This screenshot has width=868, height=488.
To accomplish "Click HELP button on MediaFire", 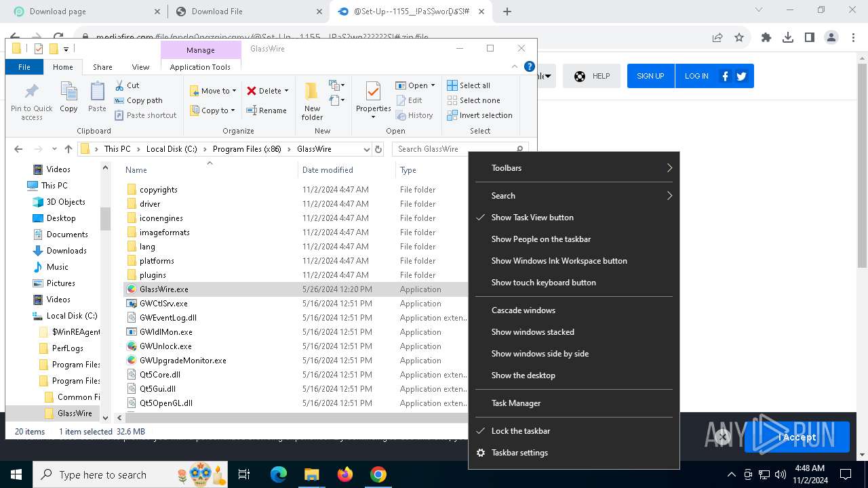I will point(591,76).
